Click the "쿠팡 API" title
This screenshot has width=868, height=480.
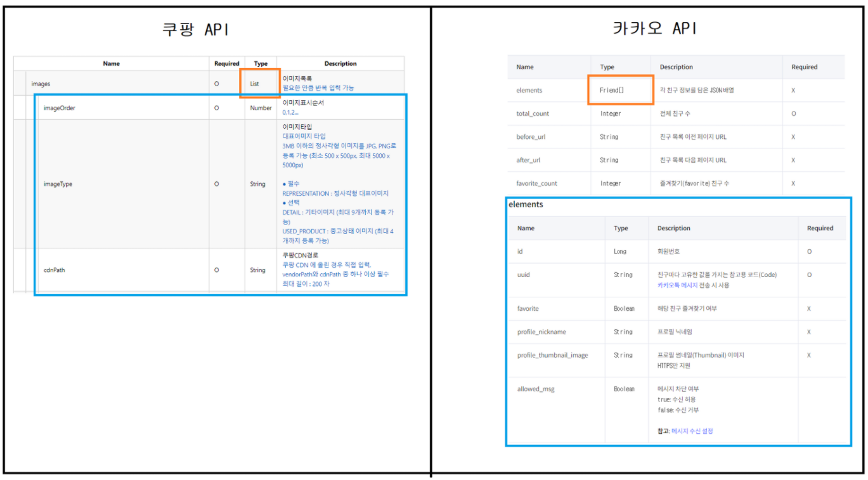(195, 29)
